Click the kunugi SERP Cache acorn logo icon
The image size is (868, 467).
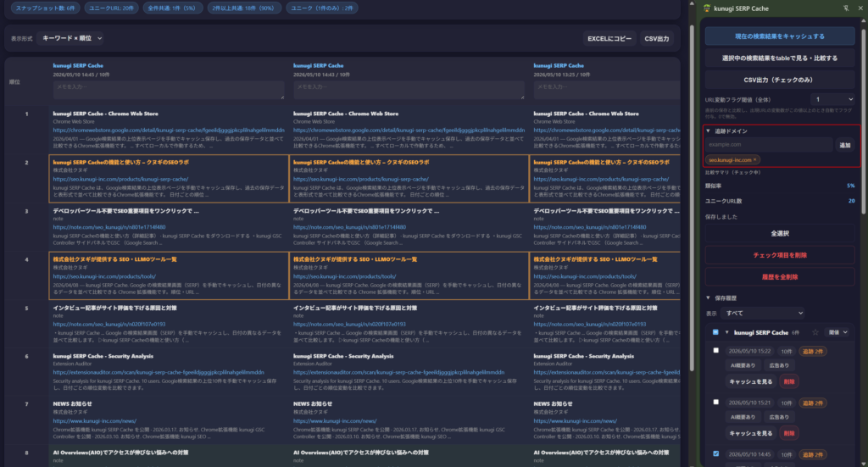[707, 8]
